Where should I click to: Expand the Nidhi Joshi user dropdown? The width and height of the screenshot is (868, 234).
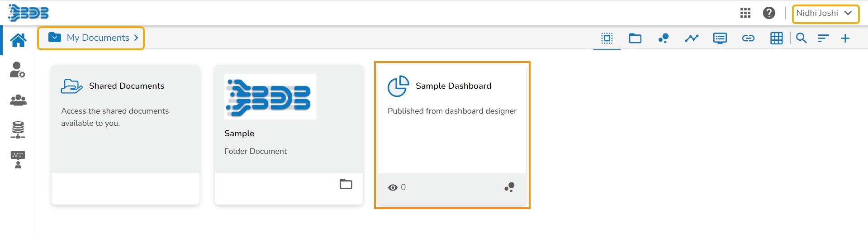tap(825, 14)
